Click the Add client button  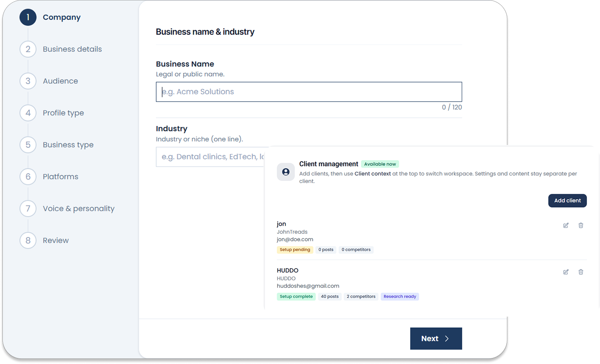coord(567,201)
